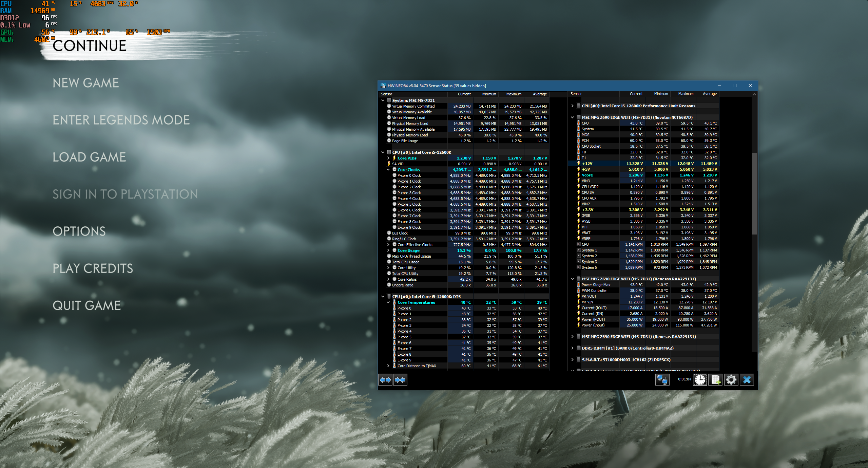This screenshot has width=868, height=468.
Task: Select QUIT GAME
Action: tap(86, 305)
